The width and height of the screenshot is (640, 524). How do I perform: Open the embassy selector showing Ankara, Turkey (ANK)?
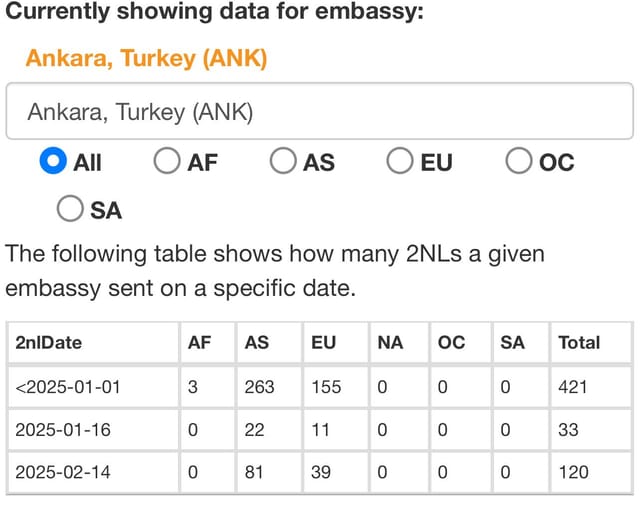(x=320, y=111)
